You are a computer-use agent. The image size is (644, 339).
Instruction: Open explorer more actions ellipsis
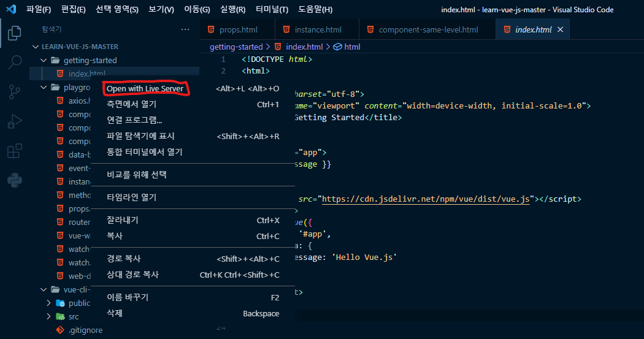pyautogui.click(x=185, y=29)
